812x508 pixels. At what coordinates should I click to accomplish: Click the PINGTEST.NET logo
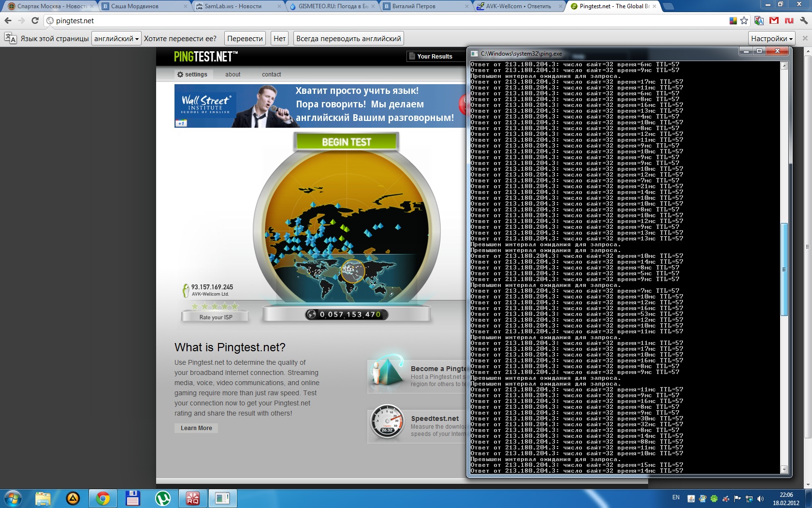205,57
